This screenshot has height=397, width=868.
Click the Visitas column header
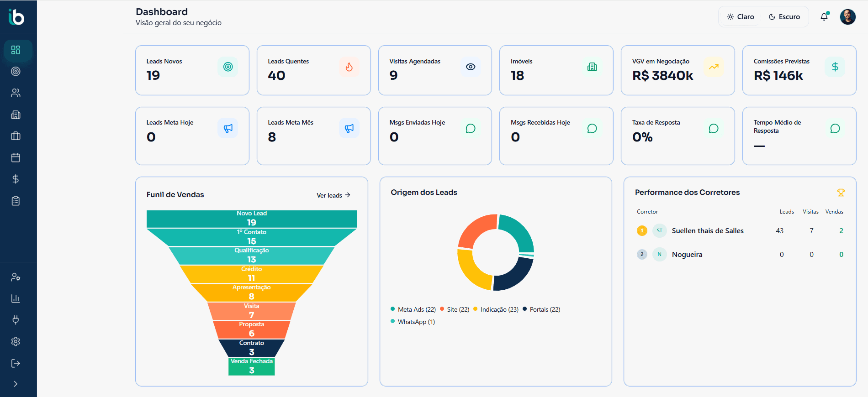(x=810, y=212)
